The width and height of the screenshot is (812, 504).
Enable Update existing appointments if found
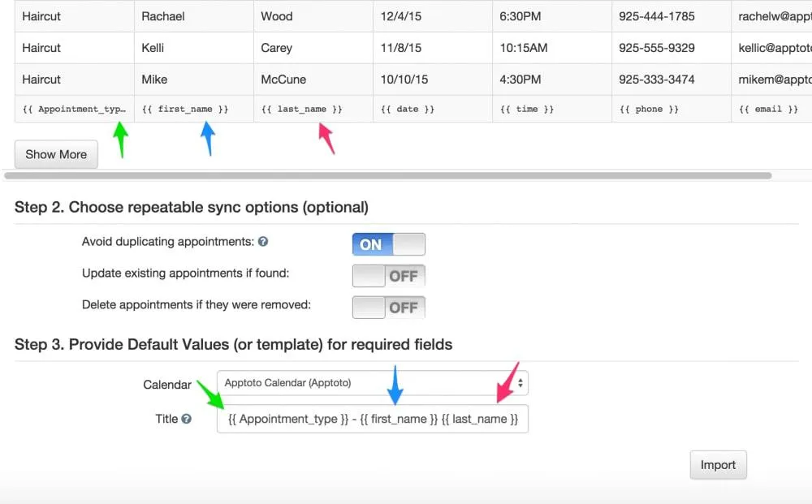[x=388, y=275]
